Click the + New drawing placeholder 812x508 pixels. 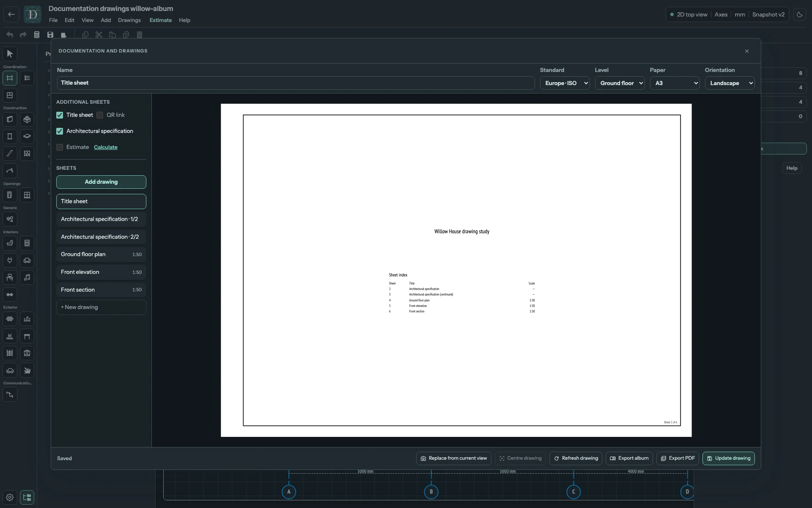coord(101,307)
